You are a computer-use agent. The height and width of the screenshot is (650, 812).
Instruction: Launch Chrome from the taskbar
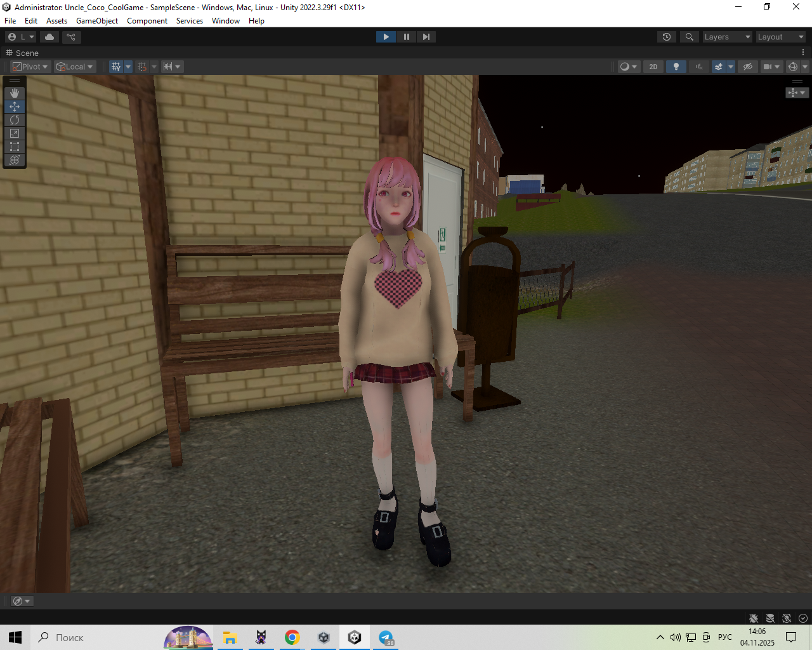(292, 637)
